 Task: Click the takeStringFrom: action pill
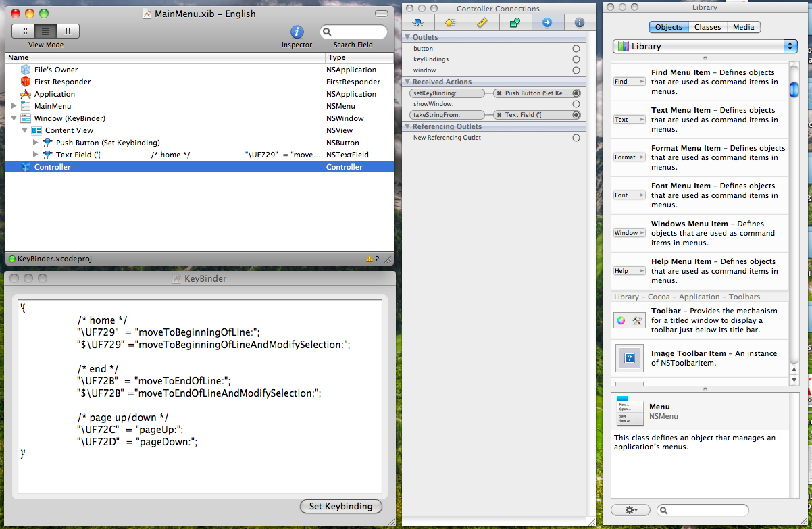pos(447,115)
